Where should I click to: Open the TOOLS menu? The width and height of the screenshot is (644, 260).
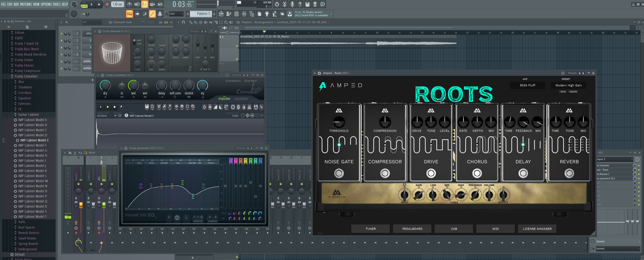point(56,4)
